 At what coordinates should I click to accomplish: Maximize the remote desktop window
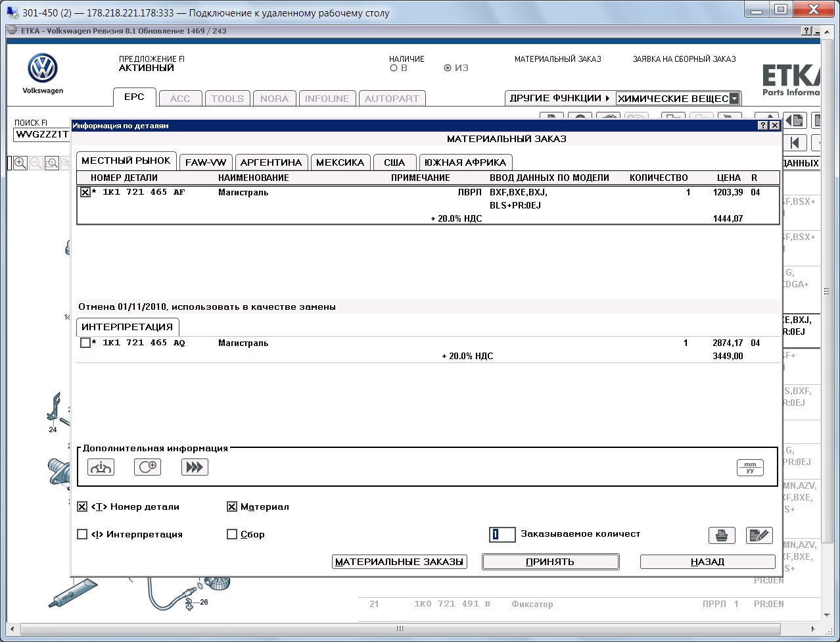click(x=780, y=9)
